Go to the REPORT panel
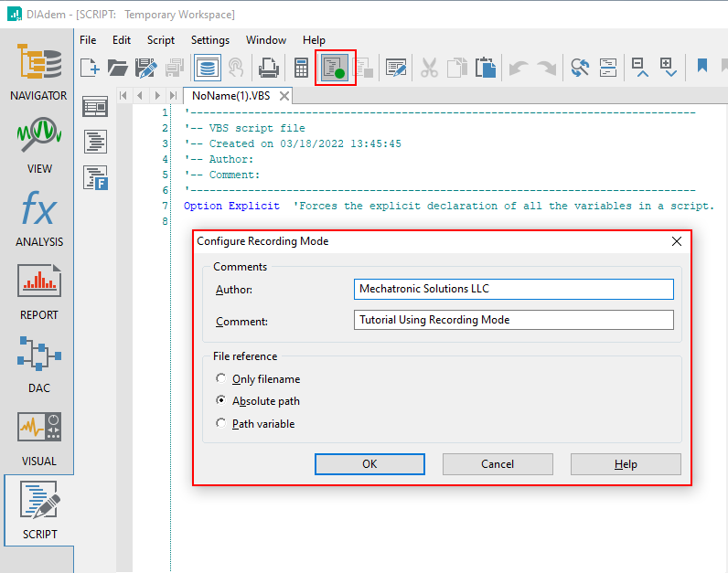This screenshot has height=573, width=728. click(37, 291)
